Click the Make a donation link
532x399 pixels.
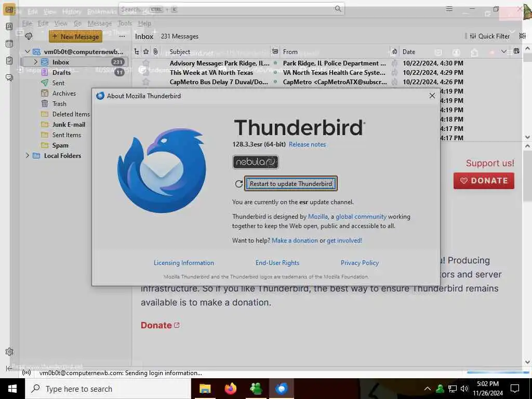[295, 240]
